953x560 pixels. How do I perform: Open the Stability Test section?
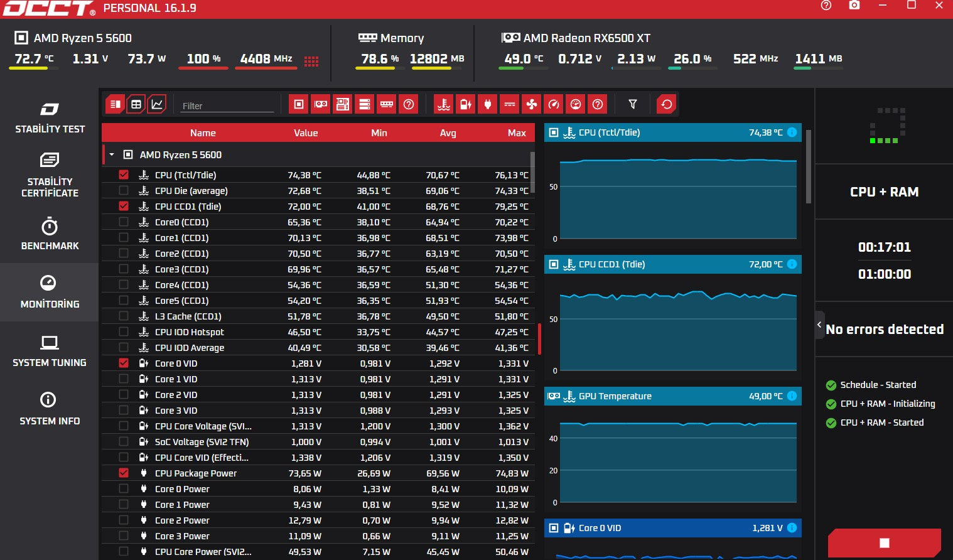point(50,117)
